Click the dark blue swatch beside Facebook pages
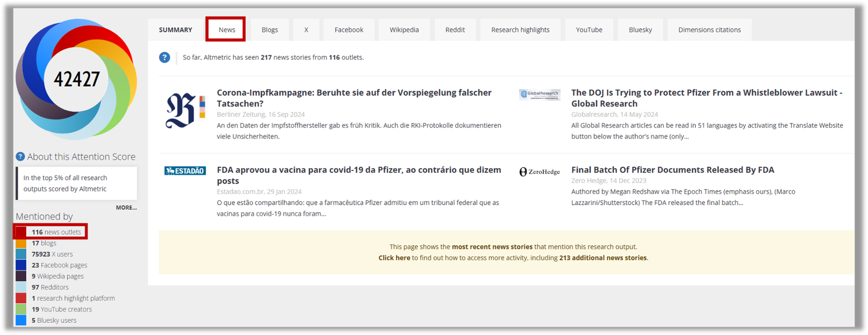The image size is (868, 335). tap(21, 265)
